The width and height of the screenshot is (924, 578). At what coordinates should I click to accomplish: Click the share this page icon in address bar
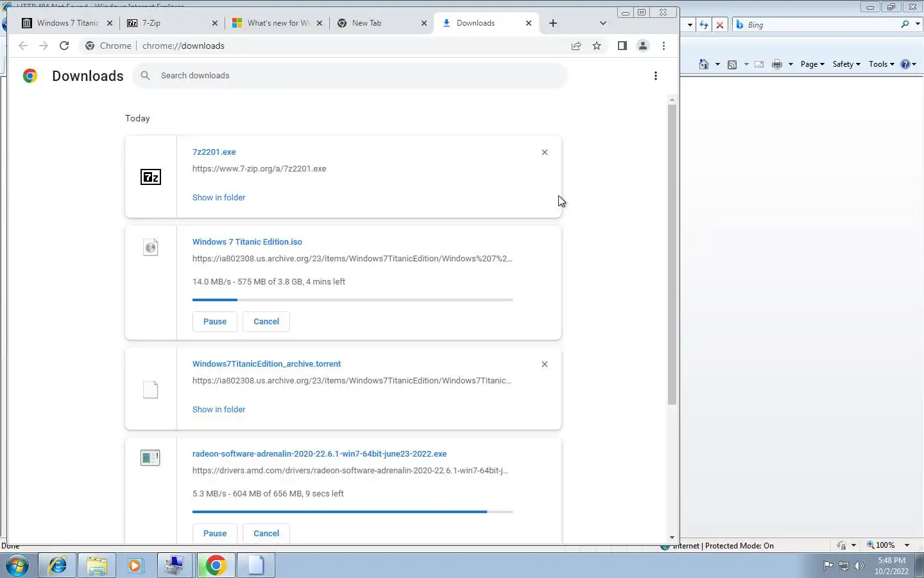tap(576, 46)
